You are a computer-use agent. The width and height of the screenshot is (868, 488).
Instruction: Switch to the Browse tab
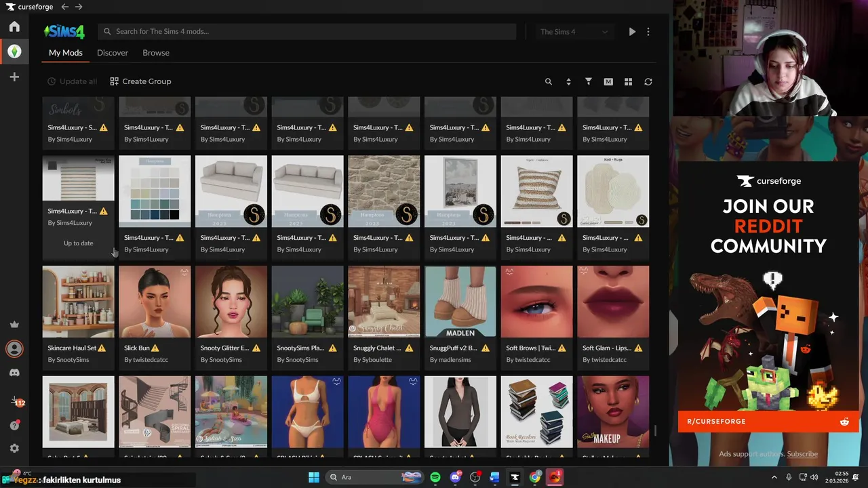(156, 53)
